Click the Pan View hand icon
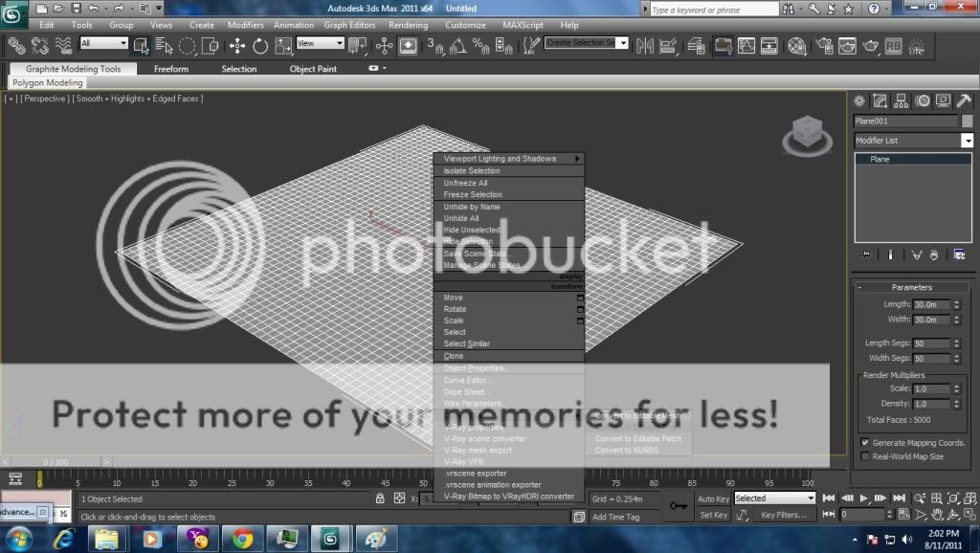The height and width of the screenshot is (553, 980). tap(936, 515)
